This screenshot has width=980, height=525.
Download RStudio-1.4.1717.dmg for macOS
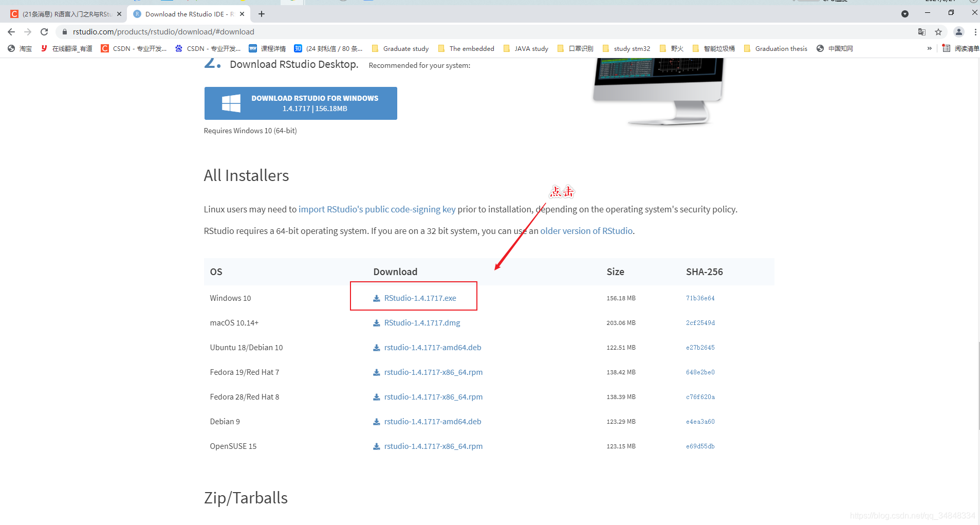point(422,323)
